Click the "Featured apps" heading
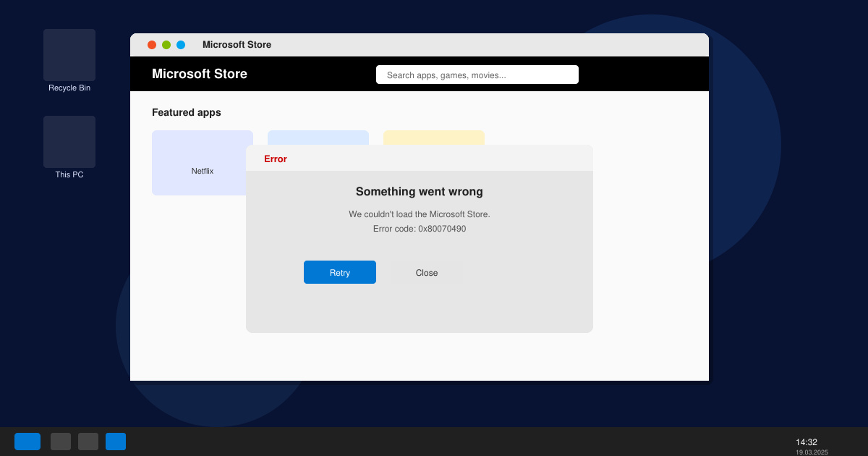The image size is (868, 456). tap(187, 112)
